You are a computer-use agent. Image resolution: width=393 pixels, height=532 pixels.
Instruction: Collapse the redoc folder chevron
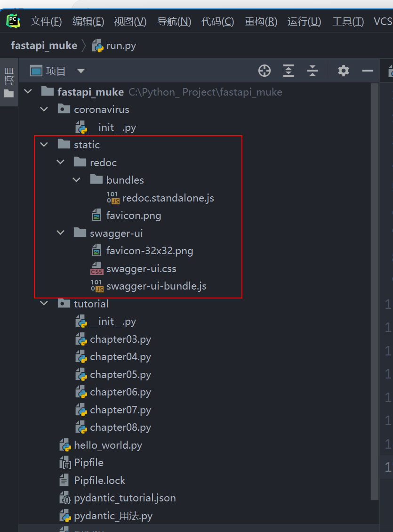60,162
